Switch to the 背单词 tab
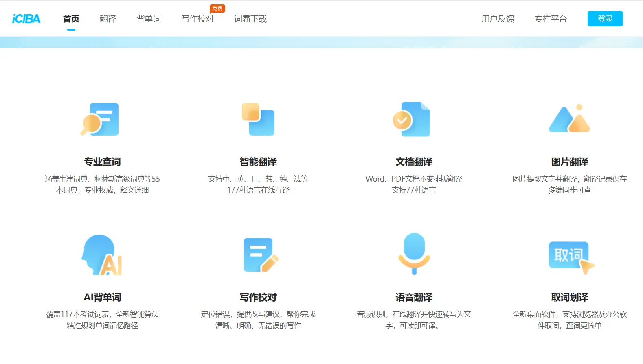The image size is (643, 364). pos(149,19)
